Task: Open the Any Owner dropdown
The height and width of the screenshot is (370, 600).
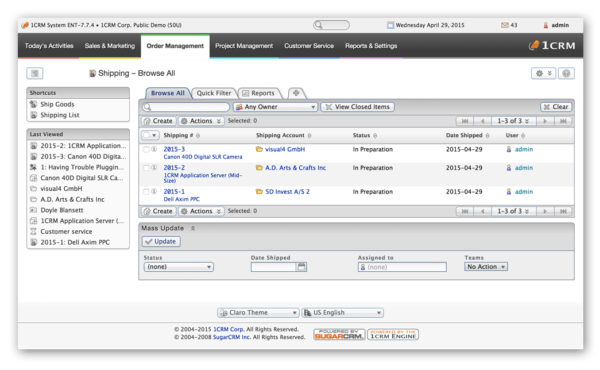Action: coord(275,107)
